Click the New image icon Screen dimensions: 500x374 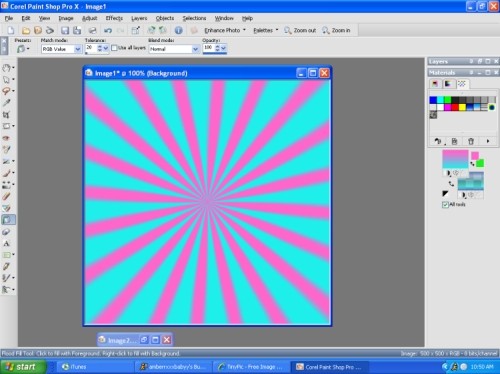11,30
